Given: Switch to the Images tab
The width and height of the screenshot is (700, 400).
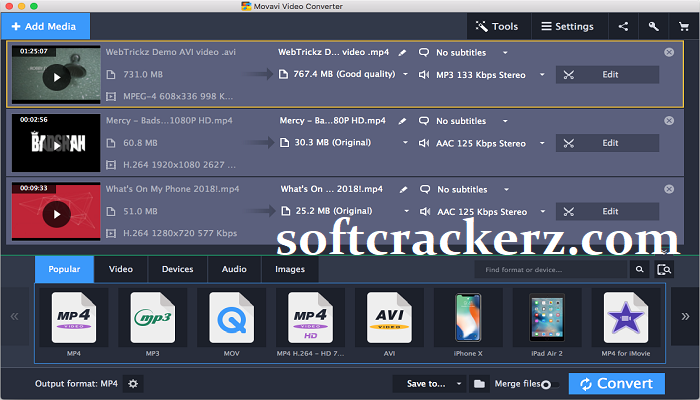Looking at the screenshot, I should point(290,269).
